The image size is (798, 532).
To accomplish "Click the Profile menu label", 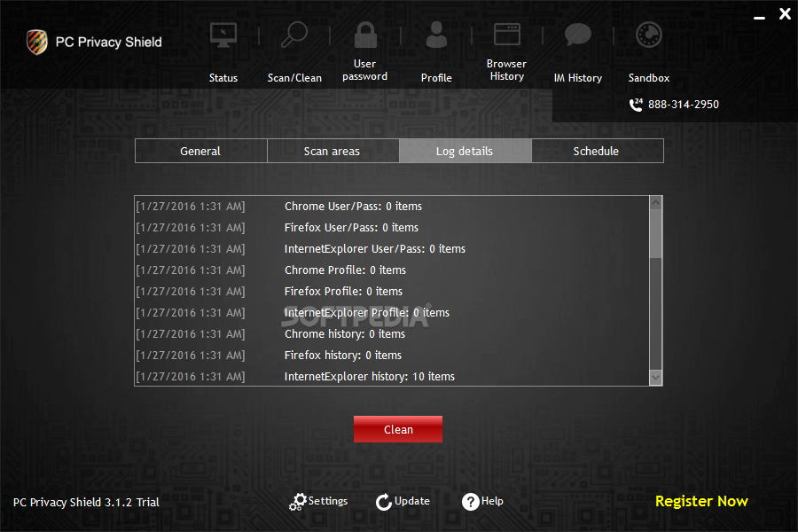I will pos(436,78).
